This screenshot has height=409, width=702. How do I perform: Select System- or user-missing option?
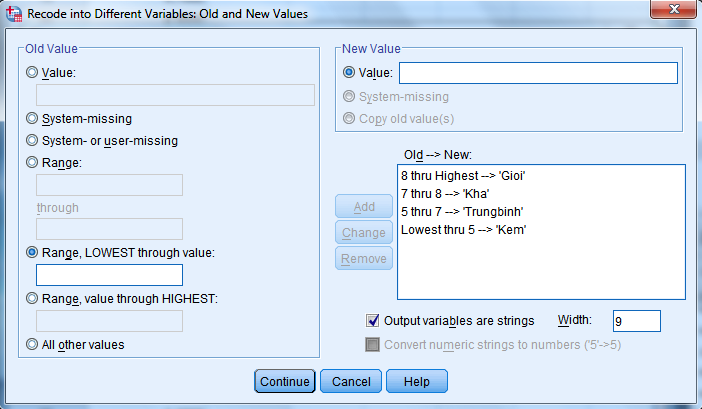(x=33, y=141)
